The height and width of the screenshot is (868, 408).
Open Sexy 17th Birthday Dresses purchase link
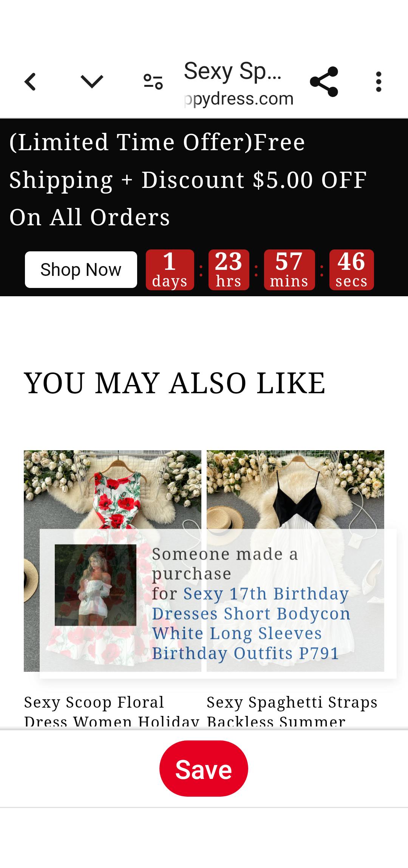pos(251,623)
